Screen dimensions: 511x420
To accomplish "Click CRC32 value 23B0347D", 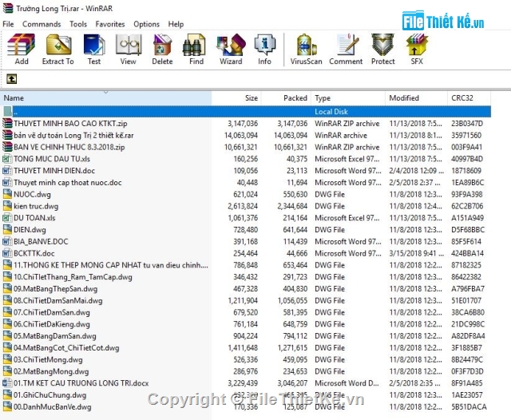I will (467, 124).
